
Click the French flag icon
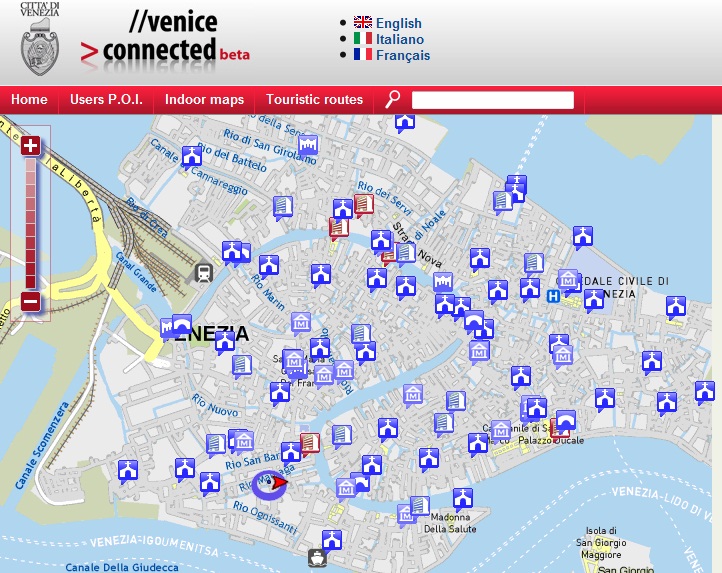(x=363, y=54)
